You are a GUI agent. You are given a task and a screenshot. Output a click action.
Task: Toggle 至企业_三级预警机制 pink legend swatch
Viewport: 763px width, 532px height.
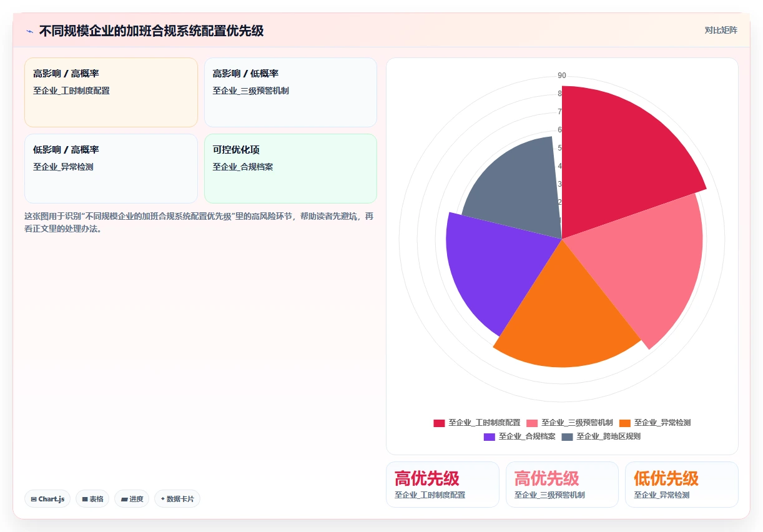532,423
